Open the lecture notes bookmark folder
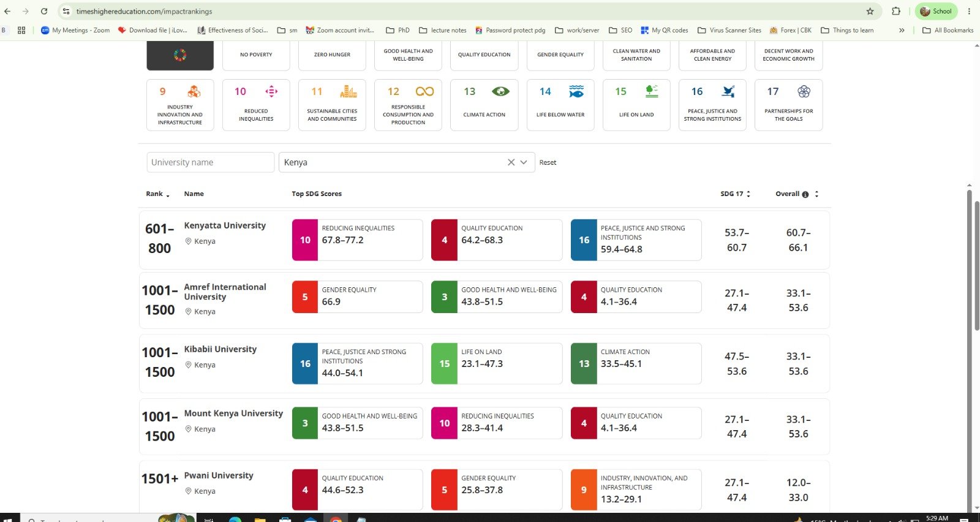 (443, 30)
